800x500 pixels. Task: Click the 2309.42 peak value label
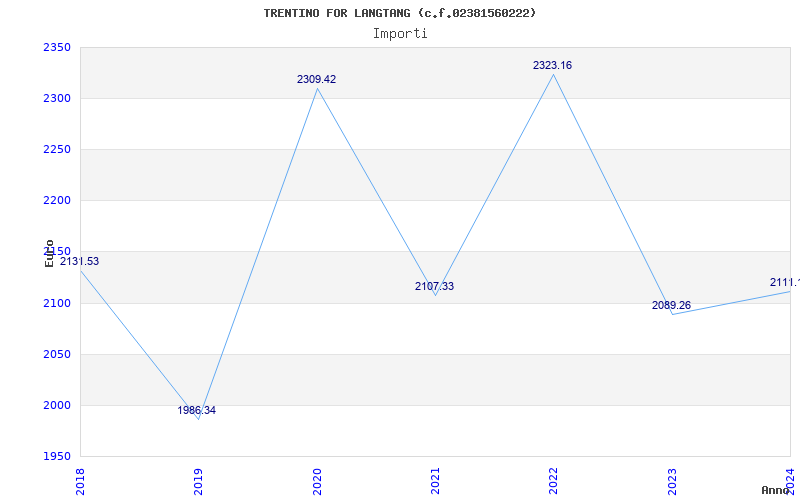316,80
